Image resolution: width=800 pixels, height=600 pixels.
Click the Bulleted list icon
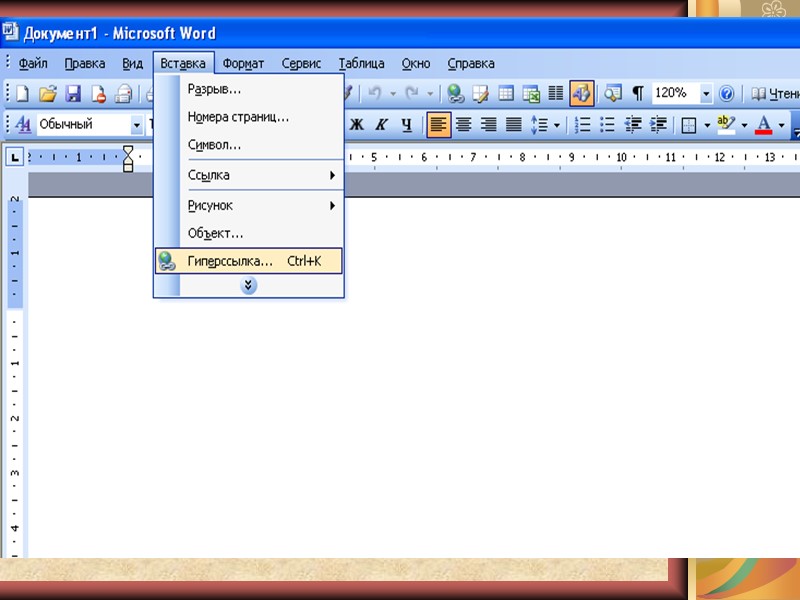click(607, 124)
